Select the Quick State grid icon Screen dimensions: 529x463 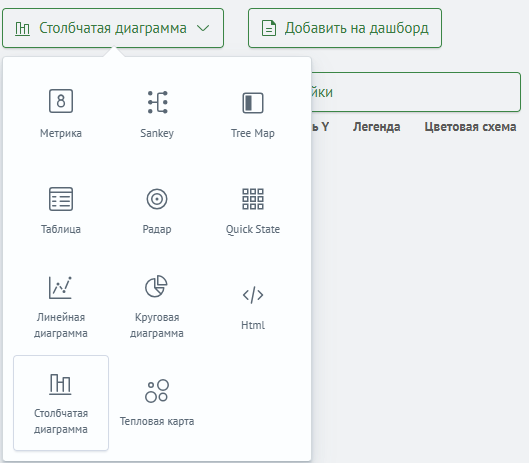click(x=253, y=199)
